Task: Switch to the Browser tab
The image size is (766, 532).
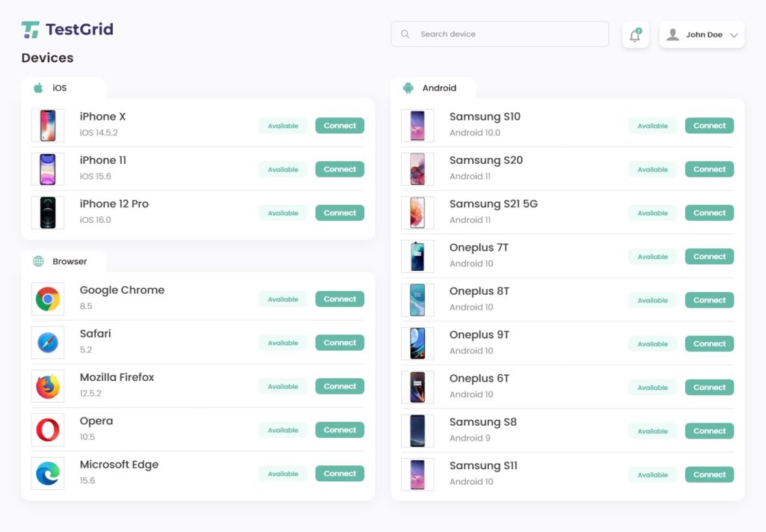Action: click(64, 261)
